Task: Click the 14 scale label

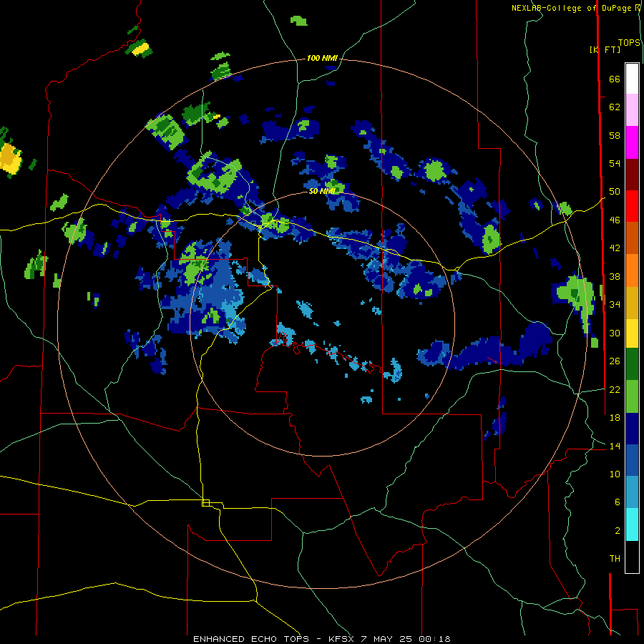Action: 615,446
